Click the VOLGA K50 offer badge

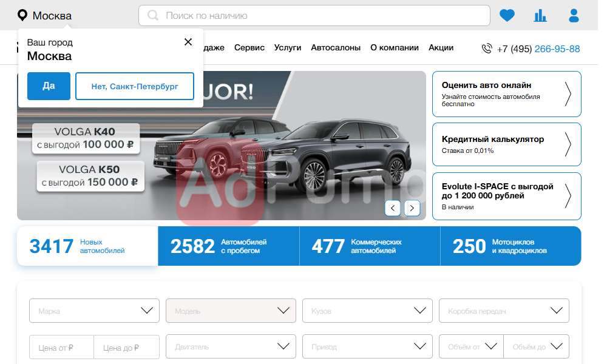tap(90, 176)
